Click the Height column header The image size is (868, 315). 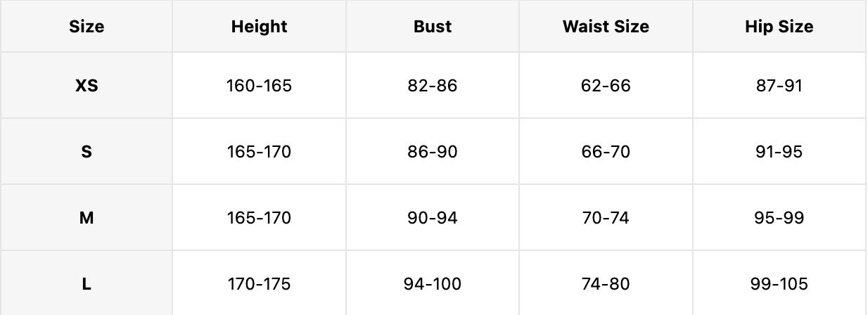[259, 27]
